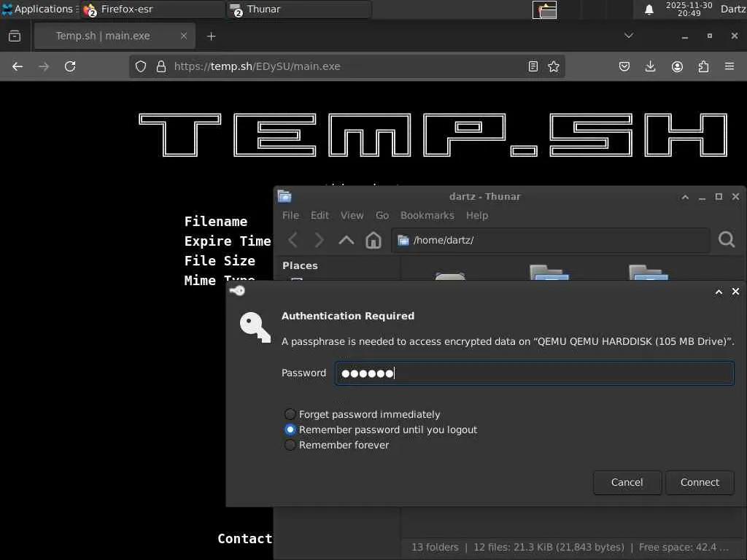
Task: Toggle Firefox reader view icon
Action: point(533,66)
